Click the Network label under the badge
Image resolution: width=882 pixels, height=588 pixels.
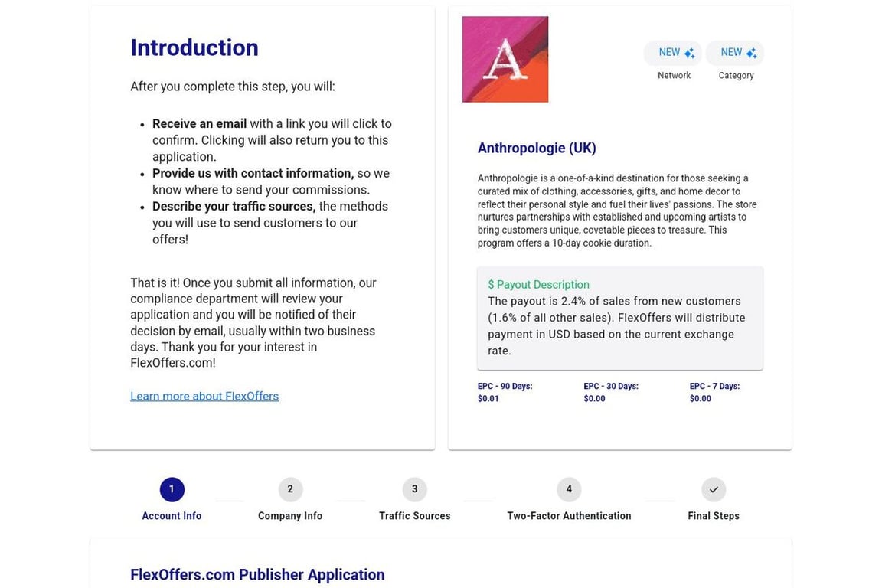674,75
